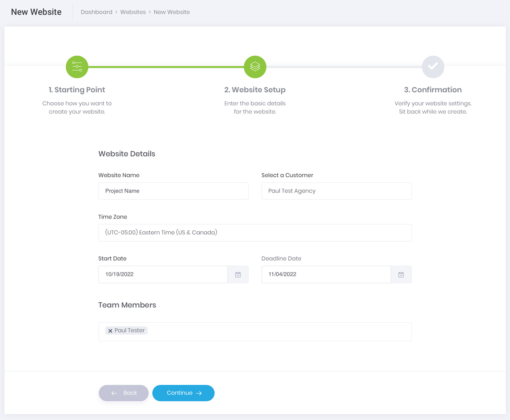Open the Start Date calendar picker icon
This screenshot has height=420, width=510.
coord(238,275)
